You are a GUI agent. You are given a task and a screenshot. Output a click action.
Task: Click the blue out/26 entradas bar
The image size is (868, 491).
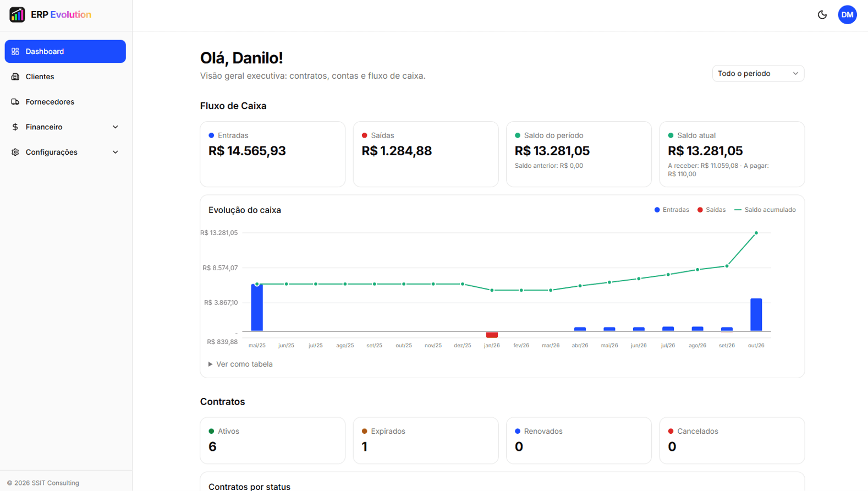[756, 315]
